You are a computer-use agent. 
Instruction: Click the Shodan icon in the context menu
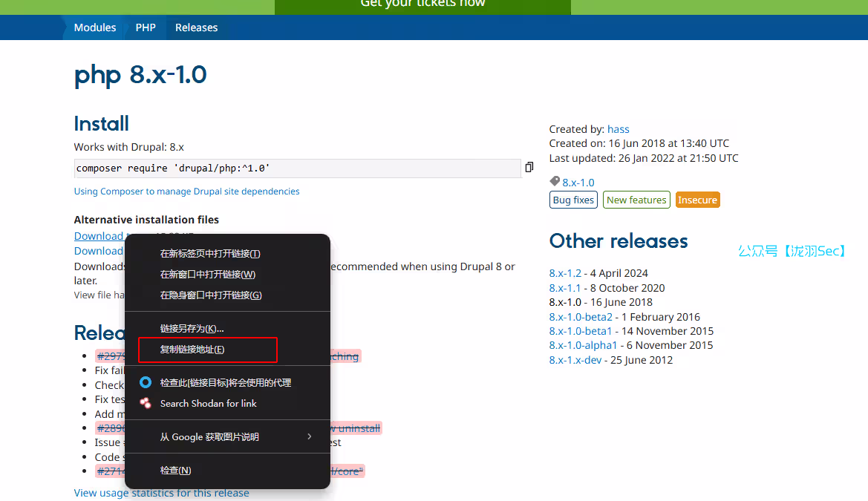tap(146, 403)
